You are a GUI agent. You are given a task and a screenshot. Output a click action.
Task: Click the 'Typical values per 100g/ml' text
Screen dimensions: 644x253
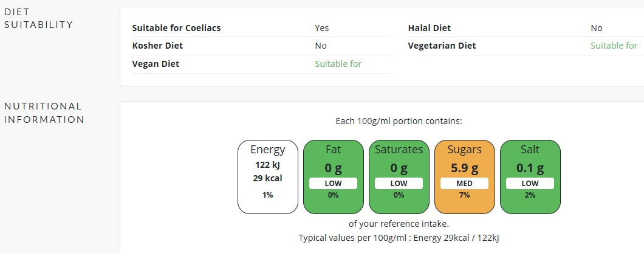click(x=399, y=238)
